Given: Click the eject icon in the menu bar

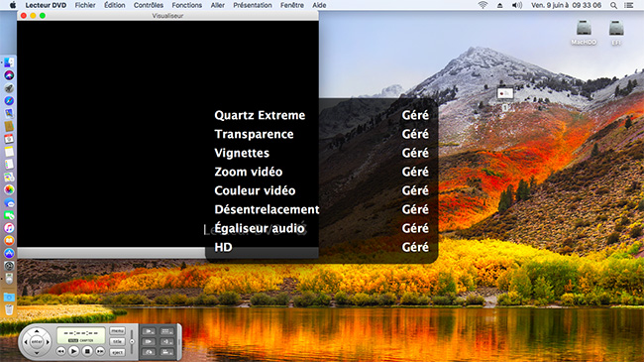Looking at the screenshot, I should coord(499,5).
